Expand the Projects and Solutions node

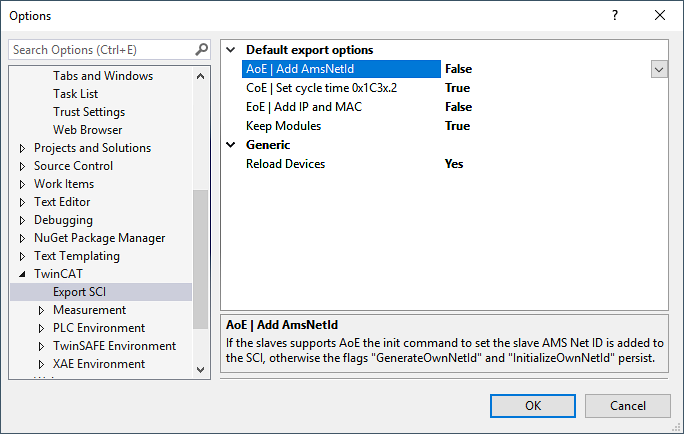(x=23, y=148)
